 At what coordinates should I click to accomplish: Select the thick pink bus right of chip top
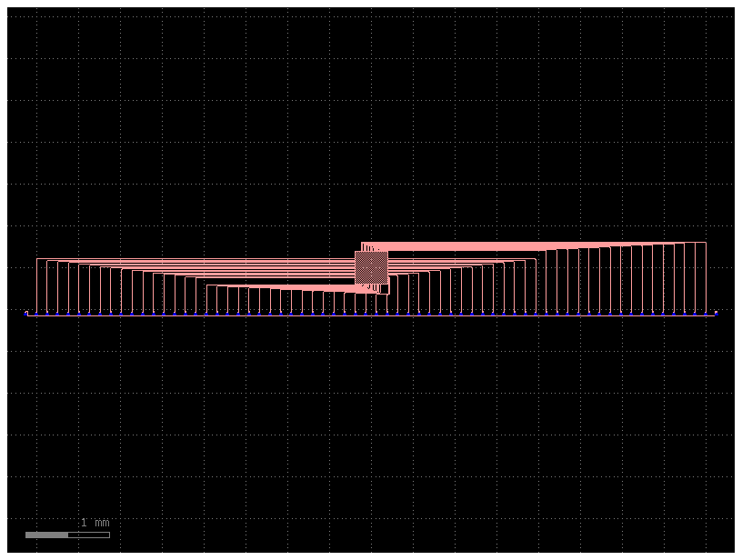pos(455,246)
